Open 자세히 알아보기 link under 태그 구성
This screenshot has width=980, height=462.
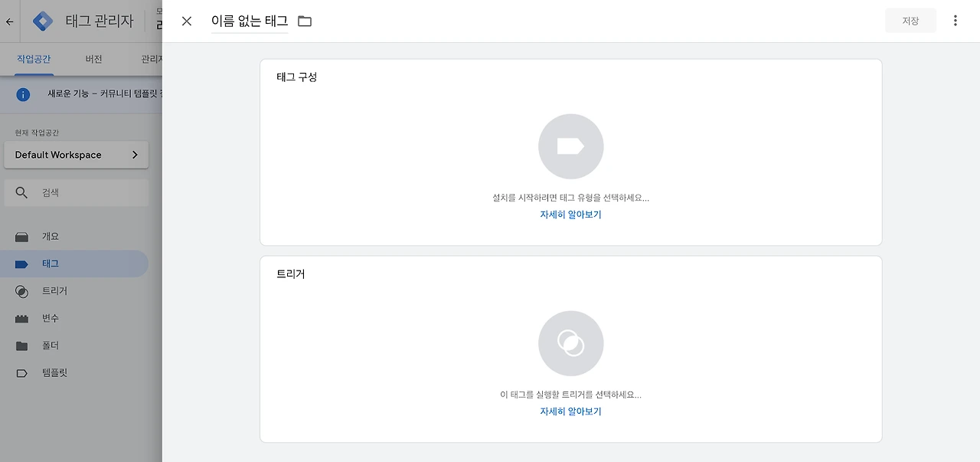click(570, 215)
